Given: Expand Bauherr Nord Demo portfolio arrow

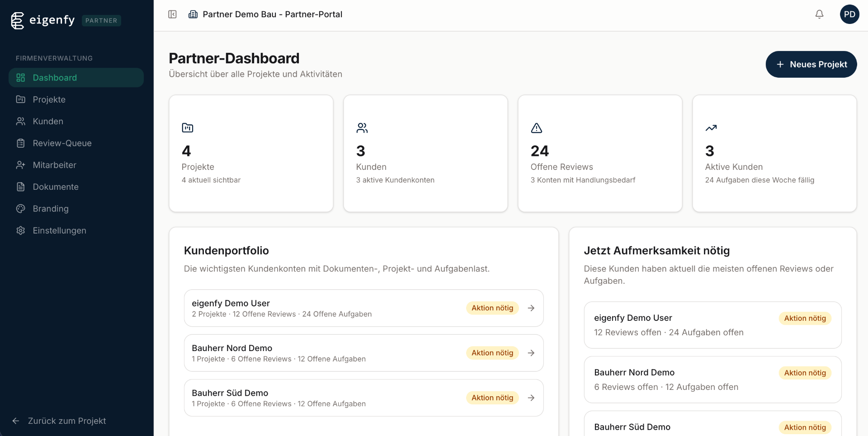Looking at the screenshot, I should 531,353.
